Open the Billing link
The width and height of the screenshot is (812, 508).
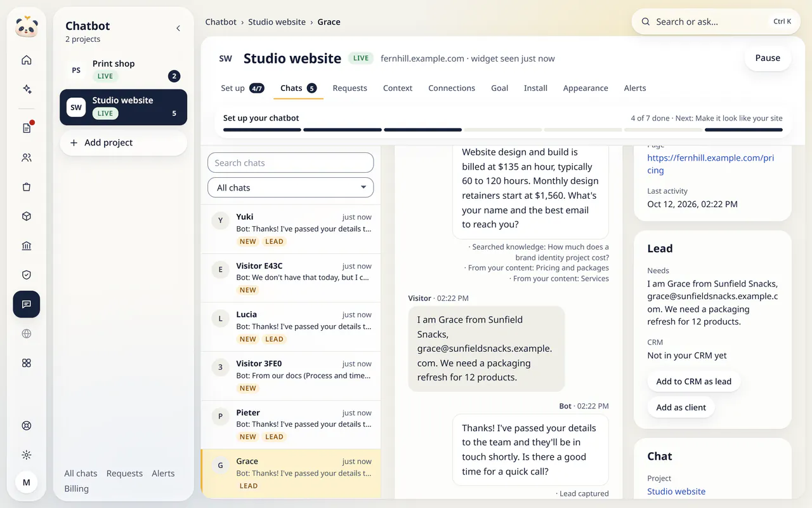point(76,488)
